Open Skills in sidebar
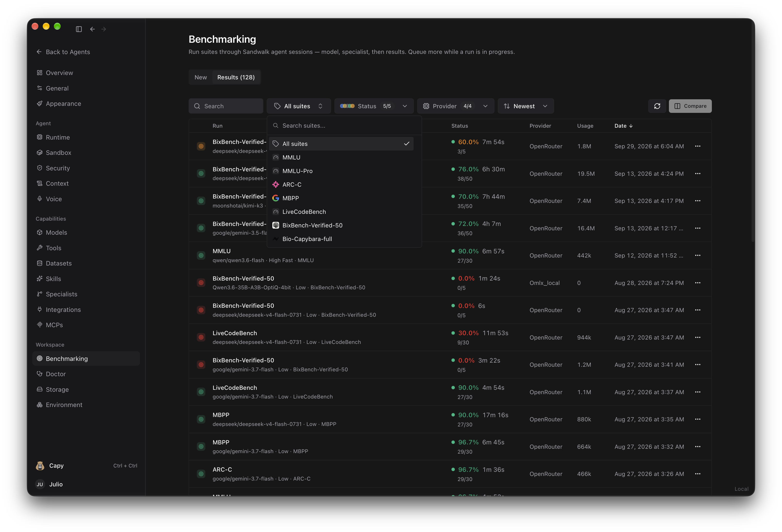Image resolution: width=782 pixels, height=532 pixels. [86, 279]
